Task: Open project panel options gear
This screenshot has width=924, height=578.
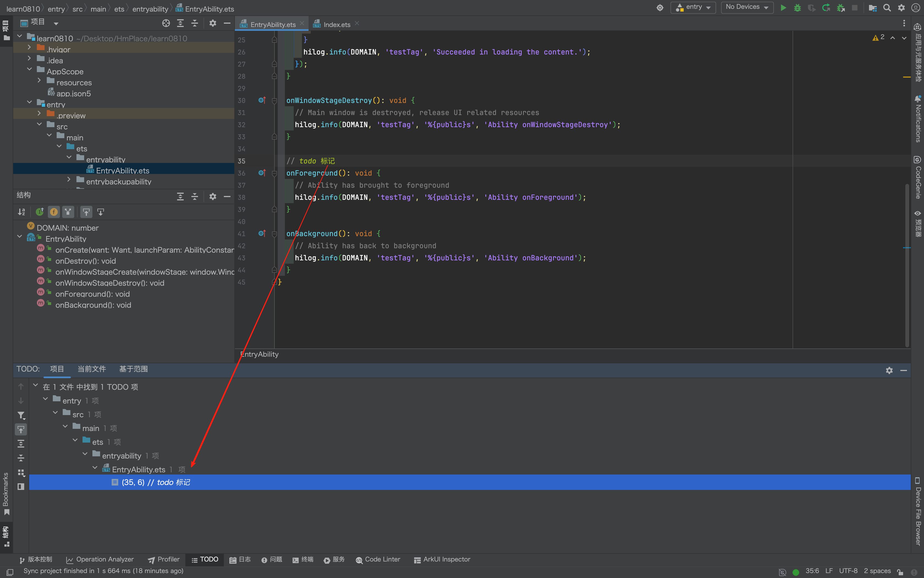Action: click(x=213, y=23)
